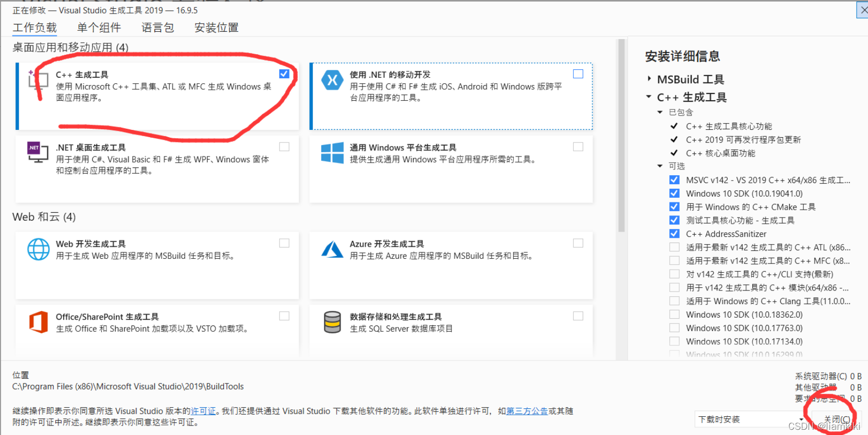Image resolution: width=868 pixels, height=435 pixels.
Task: Expand the MSBuild 工具 section
Action: (x=649, y=79)
